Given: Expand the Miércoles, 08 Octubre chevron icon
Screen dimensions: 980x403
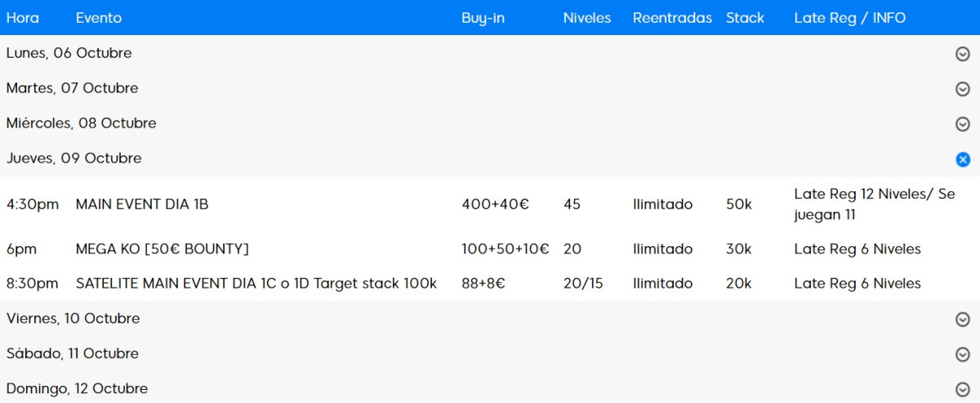Looking at the screenshot, I should (x=962, y=124).
